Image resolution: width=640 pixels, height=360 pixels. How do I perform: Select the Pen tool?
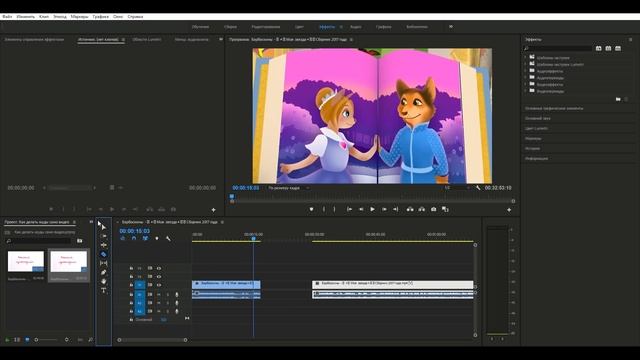point(103,272)
